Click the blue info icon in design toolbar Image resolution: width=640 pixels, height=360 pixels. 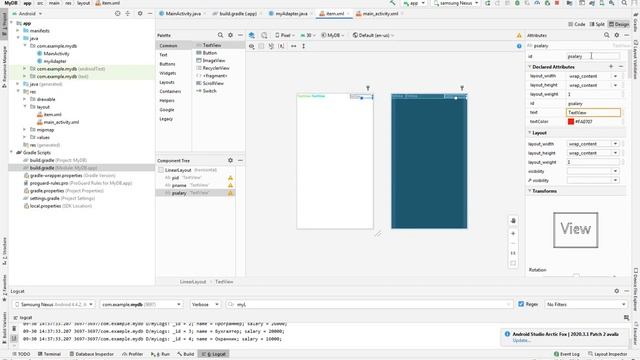coord(519,46)
